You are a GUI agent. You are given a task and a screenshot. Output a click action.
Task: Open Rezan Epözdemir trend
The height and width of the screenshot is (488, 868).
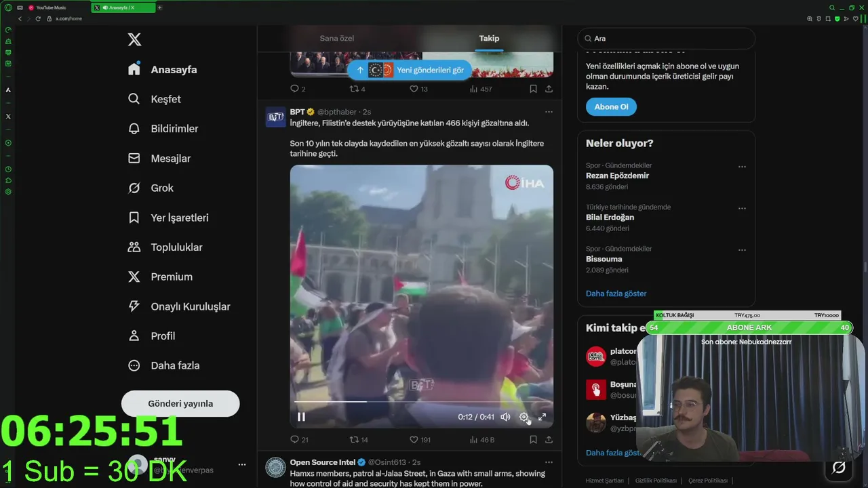(617, 176)
